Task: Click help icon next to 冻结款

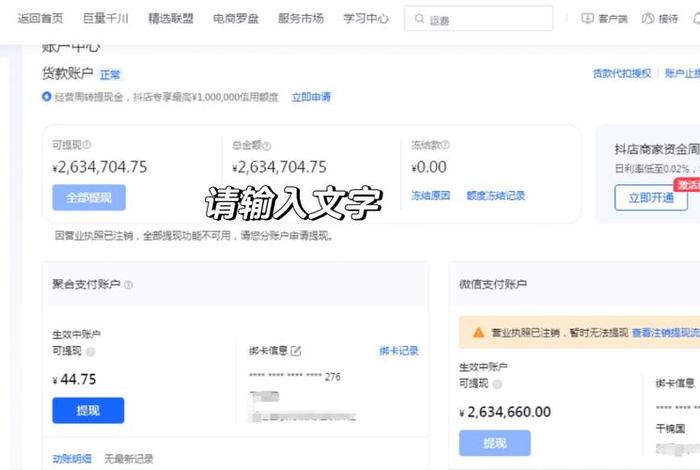Action: click(446, 145)
